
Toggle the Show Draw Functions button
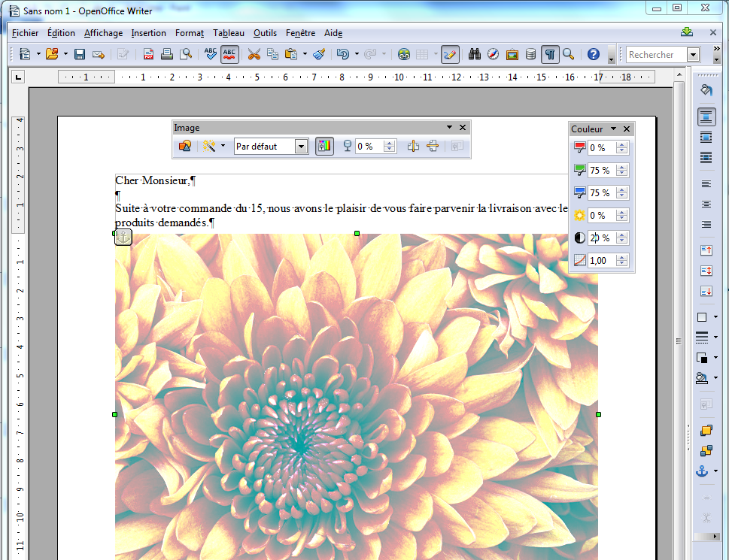click(450, 54)
